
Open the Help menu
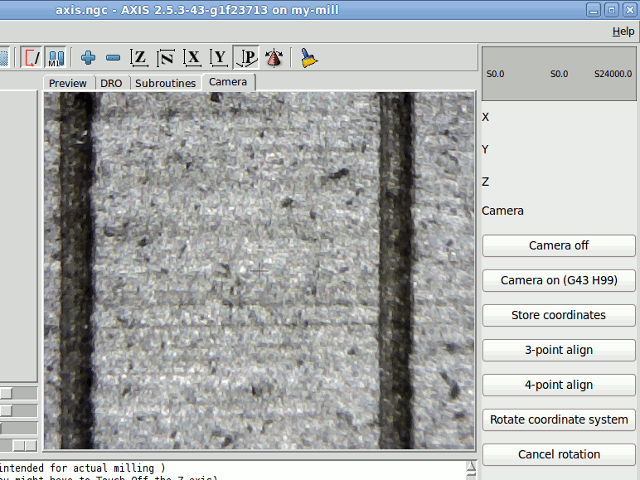click(622, 32)
